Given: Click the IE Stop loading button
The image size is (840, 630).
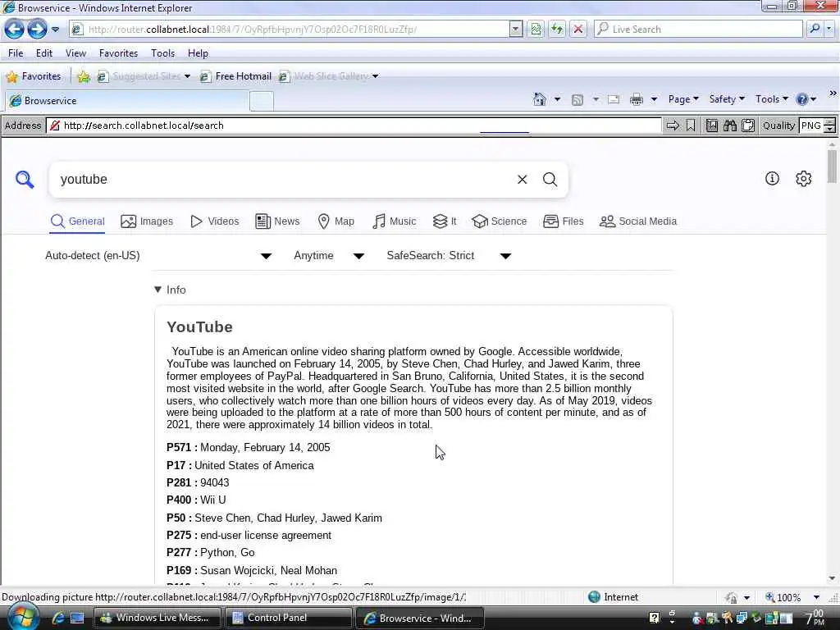Looking at the screenshot, I should pos(578,30).
